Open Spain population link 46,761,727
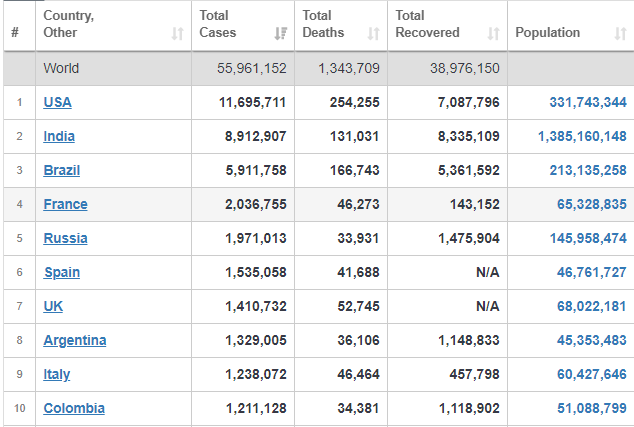634x427 pixels. click(x=592, y=272)
